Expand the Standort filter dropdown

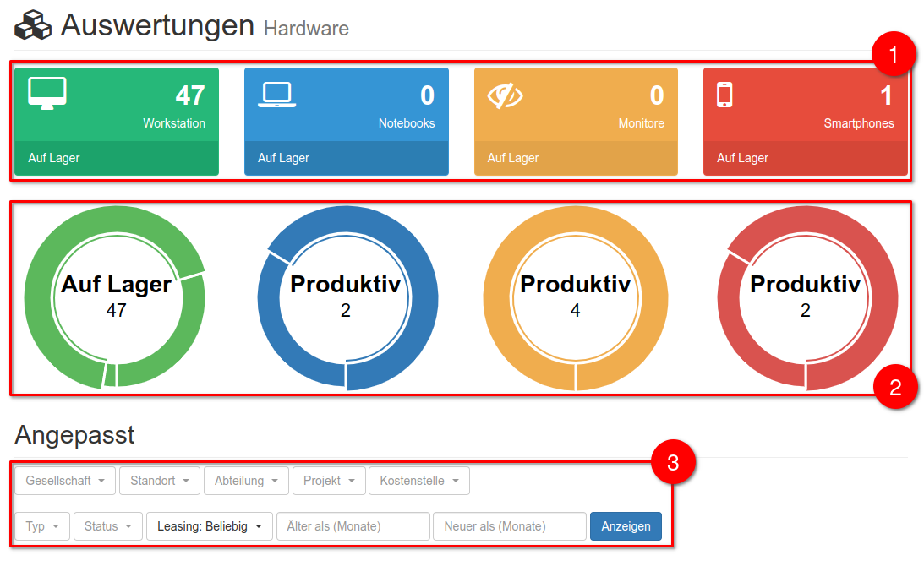[x=160, y=481]
